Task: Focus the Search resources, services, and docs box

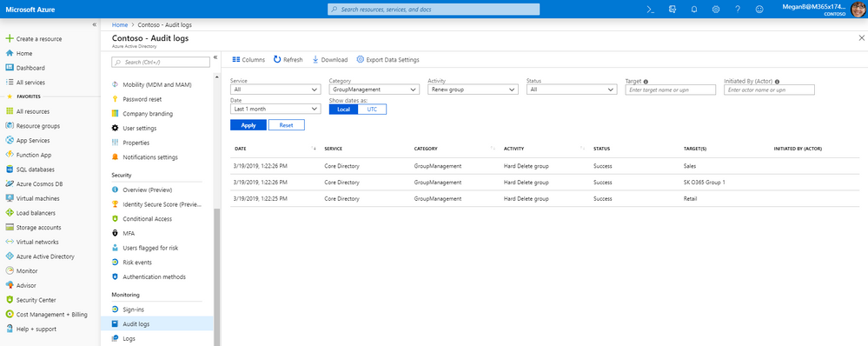Action: 434,10
